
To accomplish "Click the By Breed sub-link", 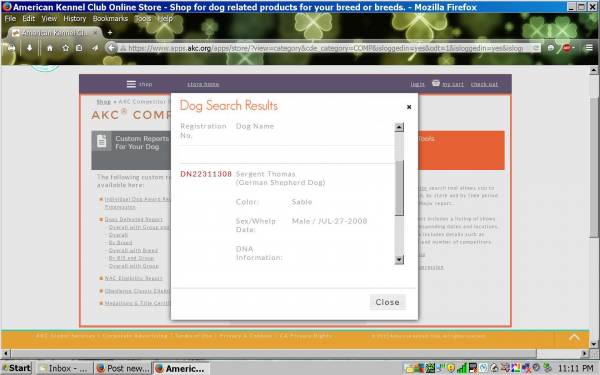I will tap(120, 243).
